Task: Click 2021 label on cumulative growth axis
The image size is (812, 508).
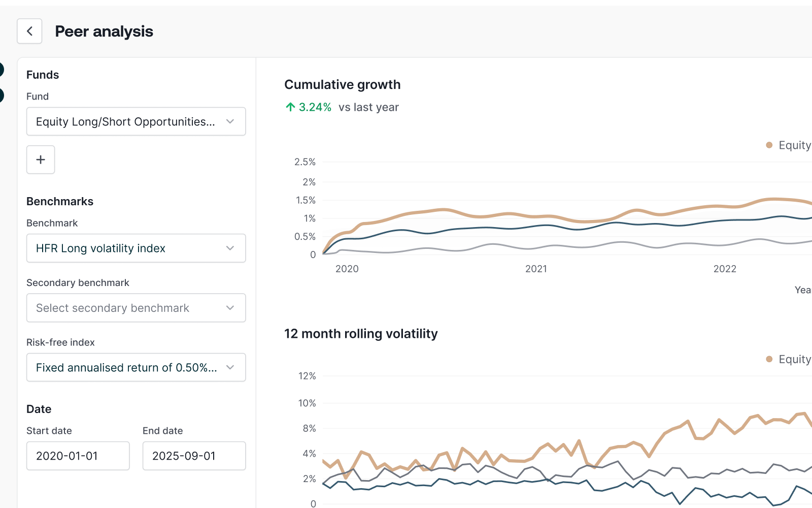Action: 536,269
